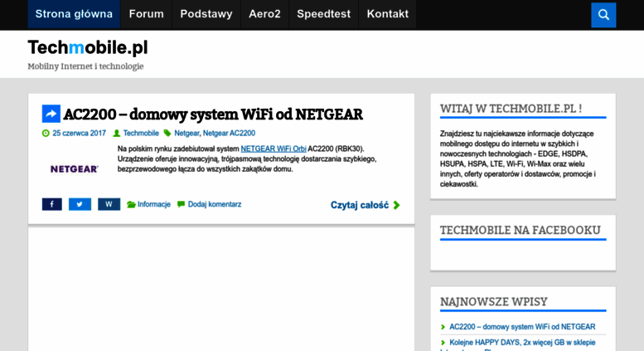Open the Forum menu item
Viewport: 644px width, 351px height.
point(146,14)
